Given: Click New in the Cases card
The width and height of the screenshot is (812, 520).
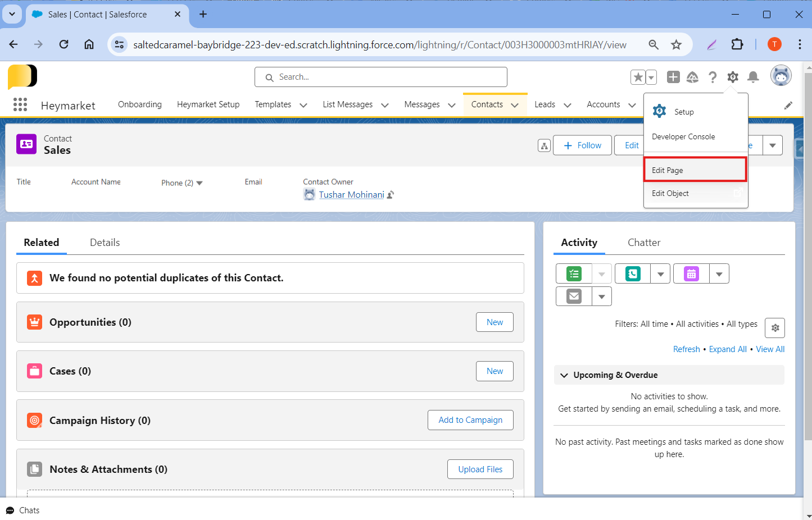Looking at the screenshot, I should pos(495,371).
